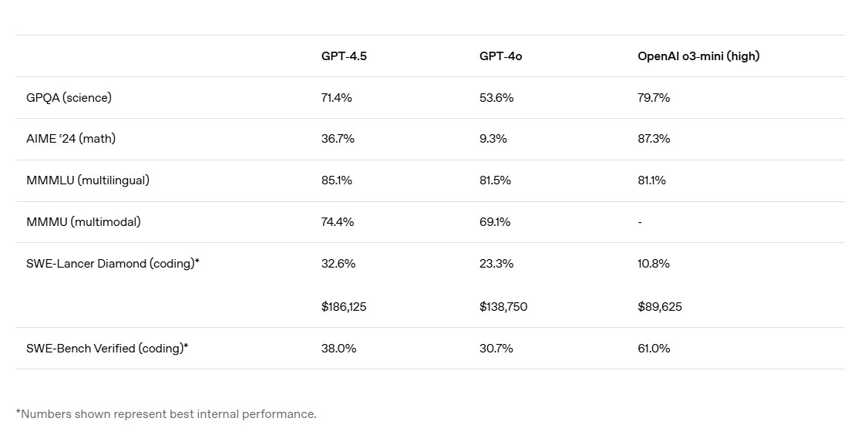
Task: Select the $89,625 earnings value
Action: point(660,307)
